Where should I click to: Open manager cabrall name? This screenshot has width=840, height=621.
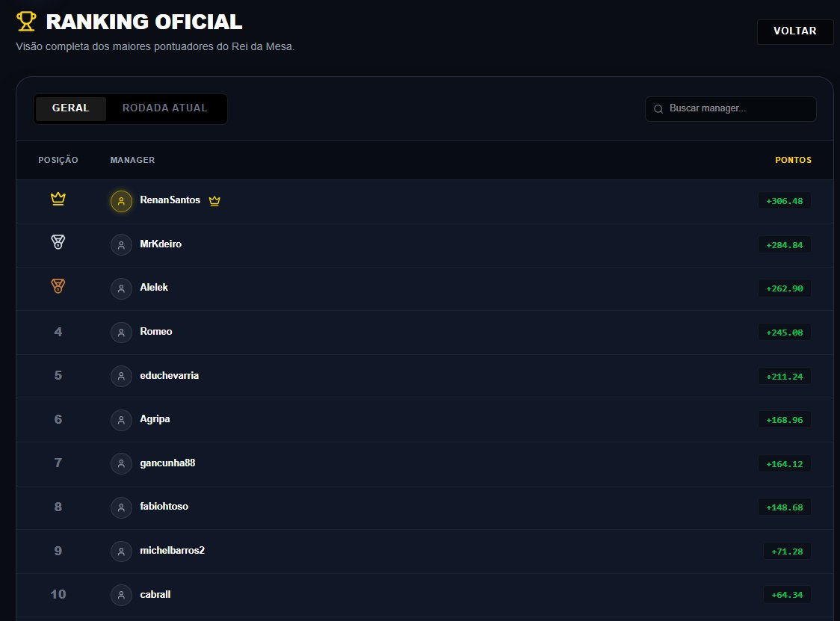click(155, 594)
